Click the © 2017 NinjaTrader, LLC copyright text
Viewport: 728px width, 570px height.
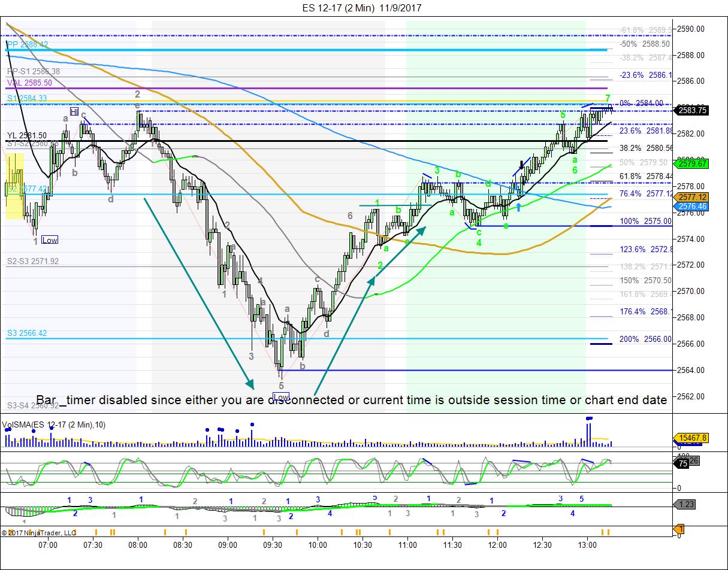pos(40,532)
